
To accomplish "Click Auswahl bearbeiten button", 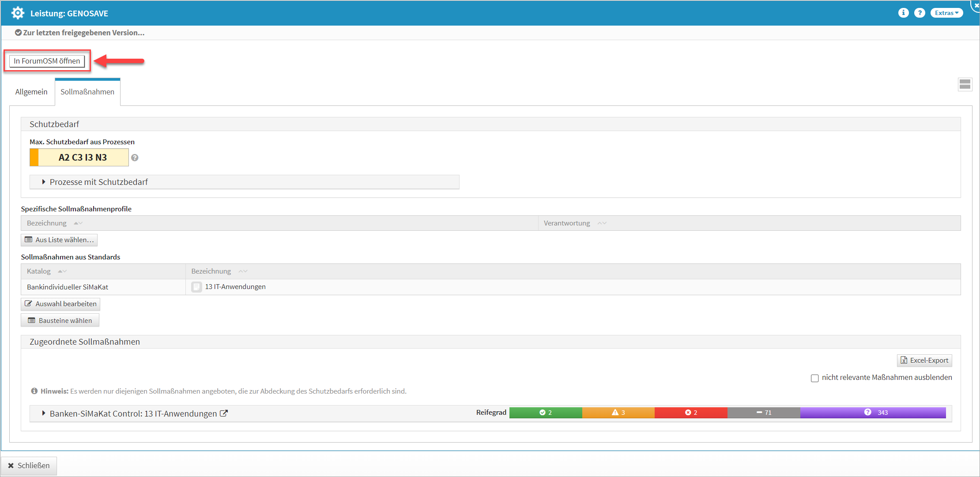I will (x=60, y=304).
